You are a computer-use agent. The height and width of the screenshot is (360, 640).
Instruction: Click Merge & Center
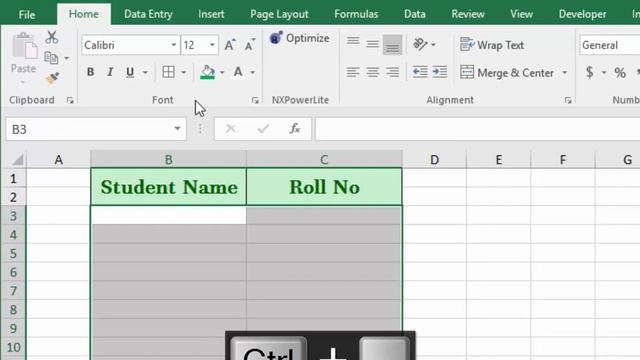point(507,73)
